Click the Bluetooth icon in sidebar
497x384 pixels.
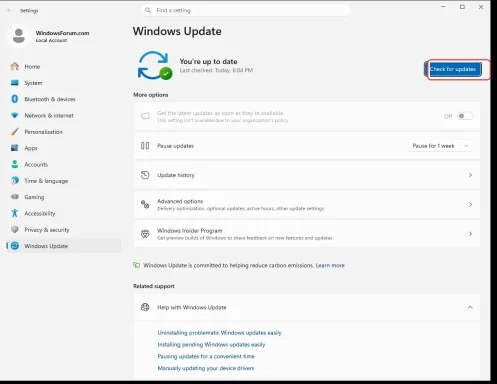[x=15, y=99]
